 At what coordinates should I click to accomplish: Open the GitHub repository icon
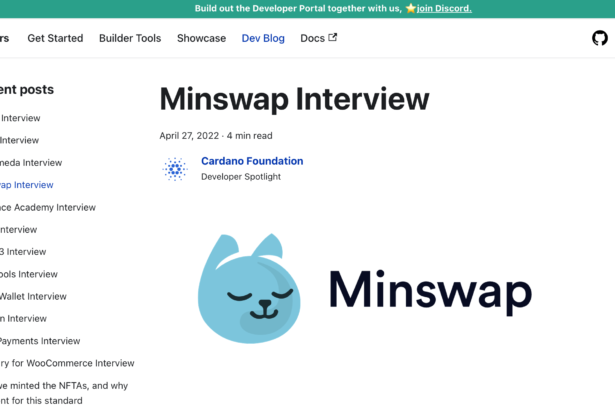[600, 38]
